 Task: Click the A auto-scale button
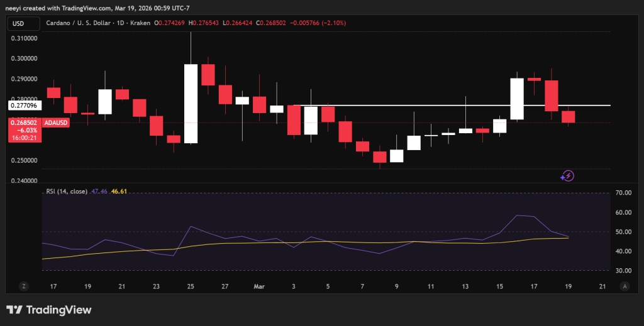(625, 286)
